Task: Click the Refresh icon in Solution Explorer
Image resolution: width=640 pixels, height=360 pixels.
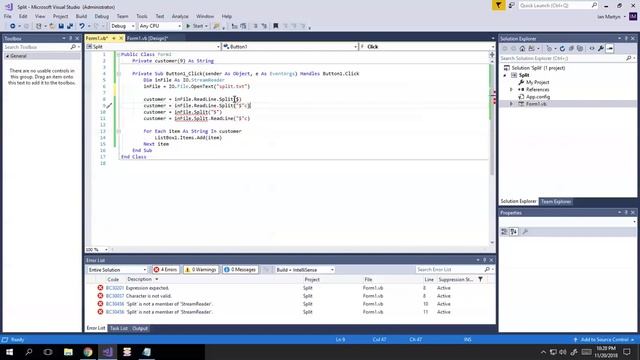Action: (x=562, y=49)
